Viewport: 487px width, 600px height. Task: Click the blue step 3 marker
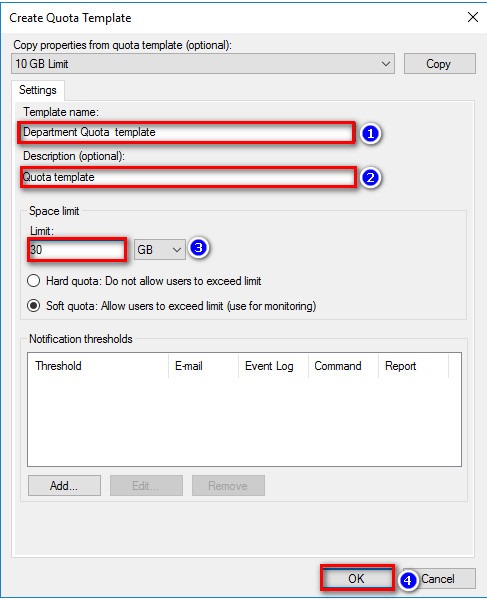pyautogui.click(x=199, y=248)
